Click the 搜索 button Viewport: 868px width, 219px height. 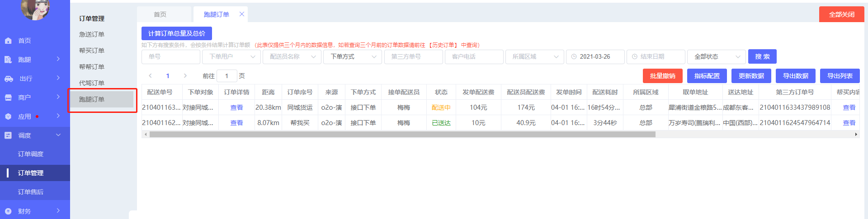[x=762, y=57]
